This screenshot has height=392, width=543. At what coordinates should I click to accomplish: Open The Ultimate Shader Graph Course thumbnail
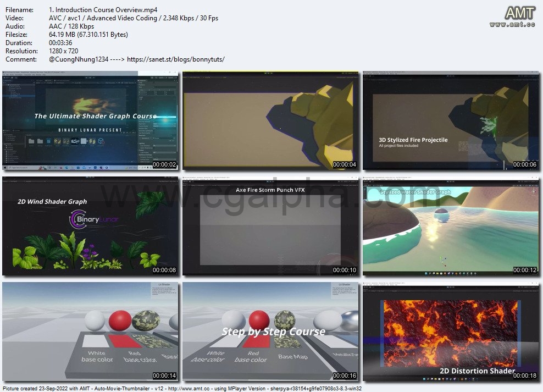(90, 120)
